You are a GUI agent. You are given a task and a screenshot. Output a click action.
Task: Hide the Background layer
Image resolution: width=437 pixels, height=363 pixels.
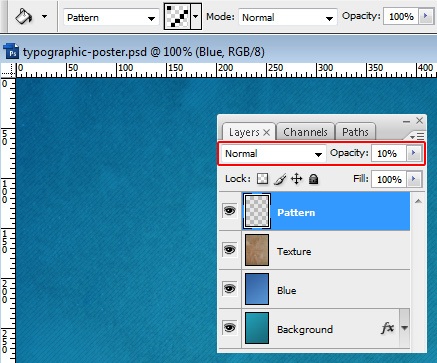click(229, 328)
